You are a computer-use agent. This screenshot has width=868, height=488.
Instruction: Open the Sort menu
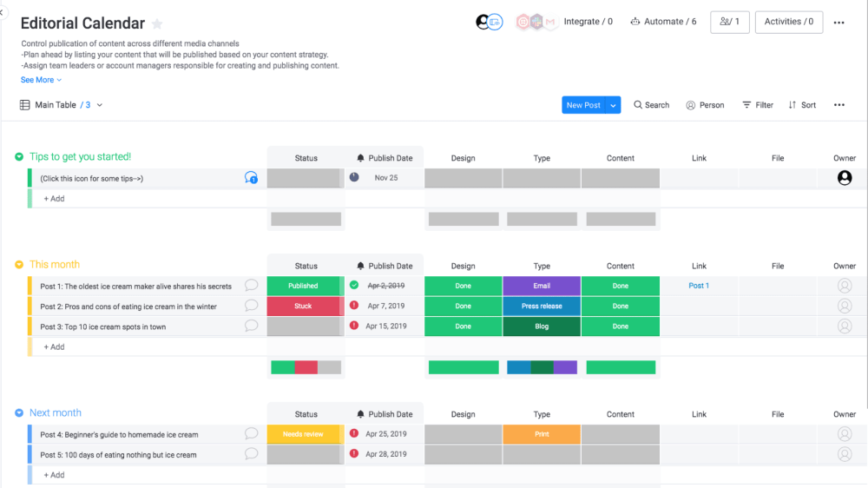tap(802, 105)
